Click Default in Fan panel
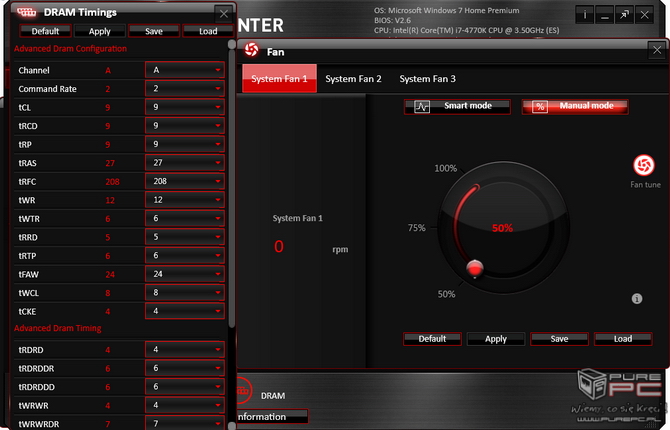The image size is (670, 430). point(432,339)
